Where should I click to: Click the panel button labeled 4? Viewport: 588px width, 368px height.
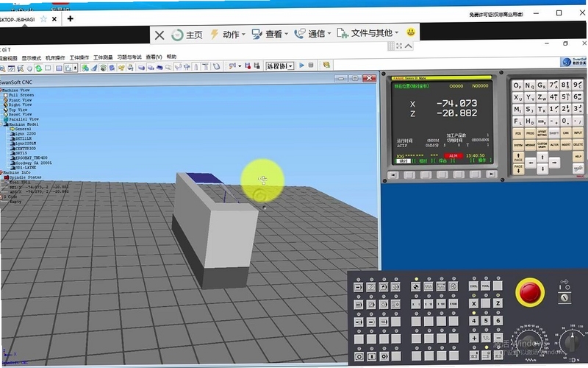473,321
